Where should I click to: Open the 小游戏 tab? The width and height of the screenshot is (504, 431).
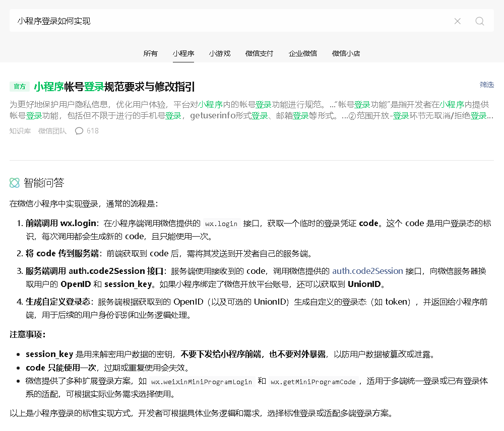point(220,53)
